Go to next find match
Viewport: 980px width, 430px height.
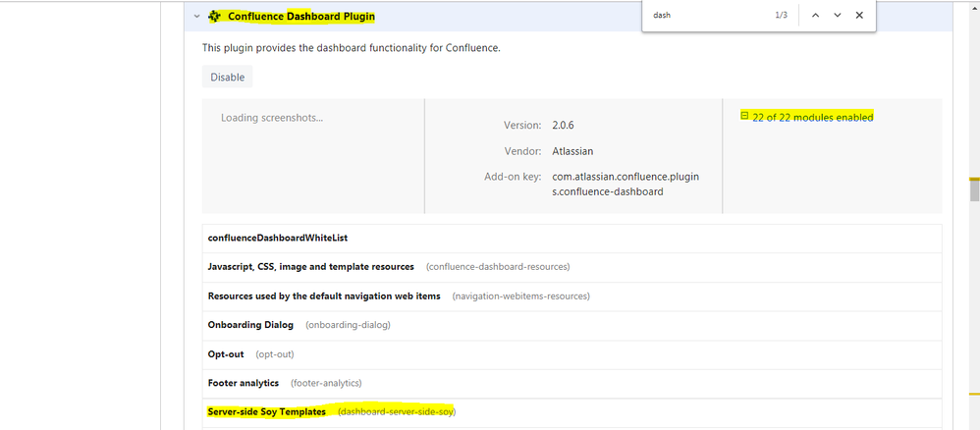(x=838, y=15)
